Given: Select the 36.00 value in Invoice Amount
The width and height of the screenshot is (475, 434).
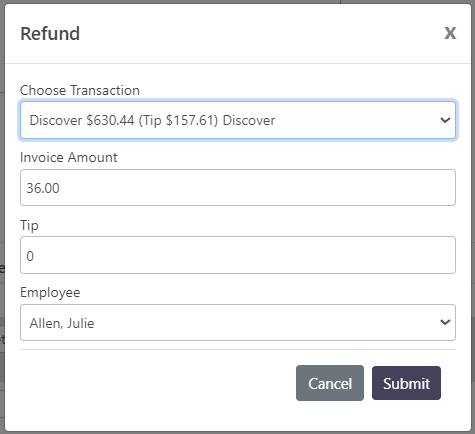Looking at the screenshot, I should coord(43,188).
